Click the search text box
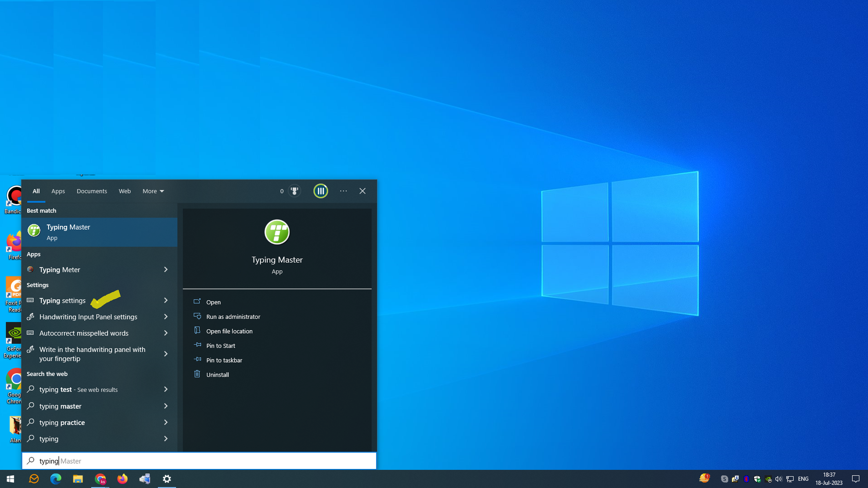This screenshot has width=868, height=488. (x=199, y=461)
